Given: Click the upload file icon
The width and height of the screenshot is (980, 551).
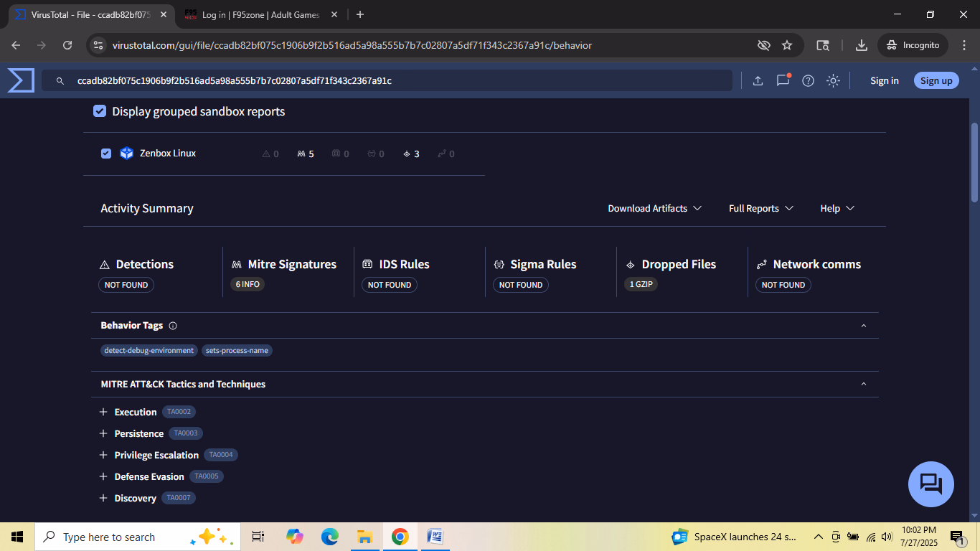Looking at the screenshot, I should tap(758, 81).
